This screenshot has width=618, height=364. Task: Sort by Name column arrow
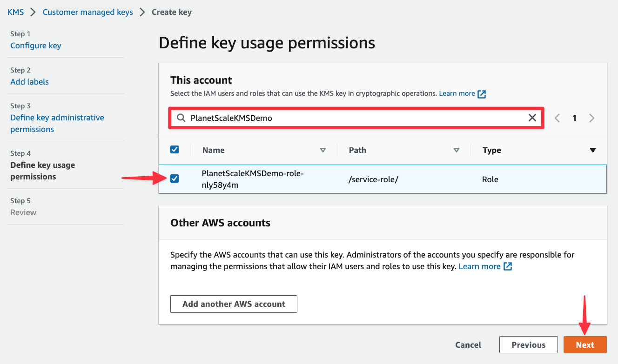pyautogui.click(x=323, y=150)
